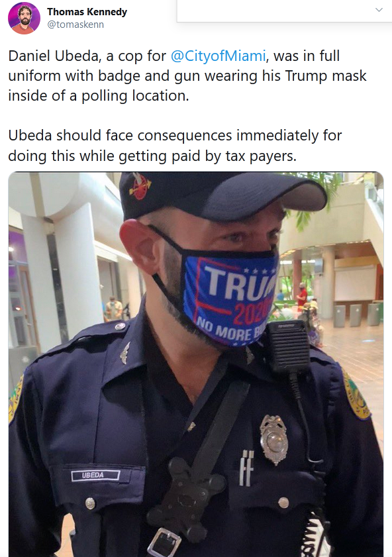Click the silver collar pin on left collar
Screen dimensions: 392x557
tap(125, 352)
